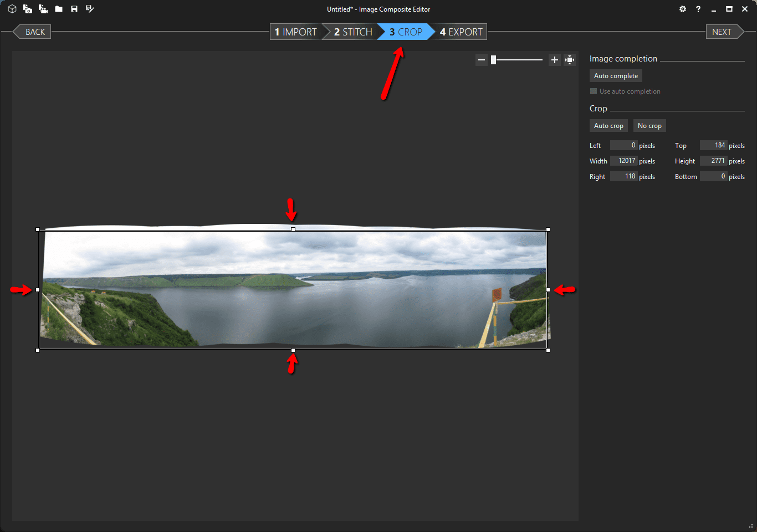Switch to the 1 Import step
This screenshot has width=757, height=532.
point(295,32)
